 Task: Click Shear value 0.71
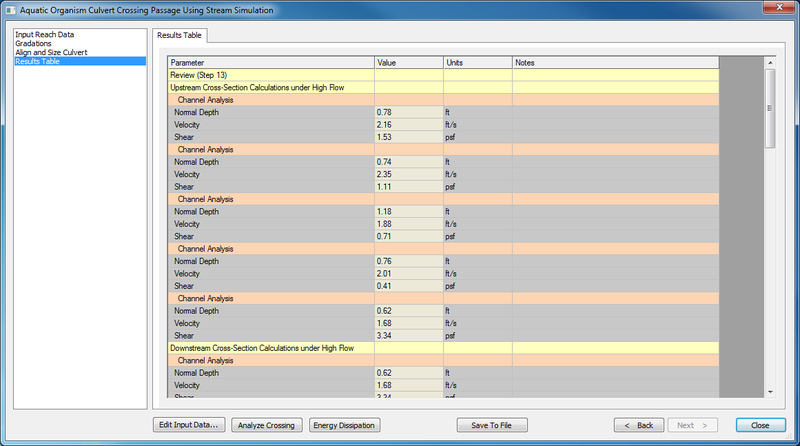coord(409,236)
